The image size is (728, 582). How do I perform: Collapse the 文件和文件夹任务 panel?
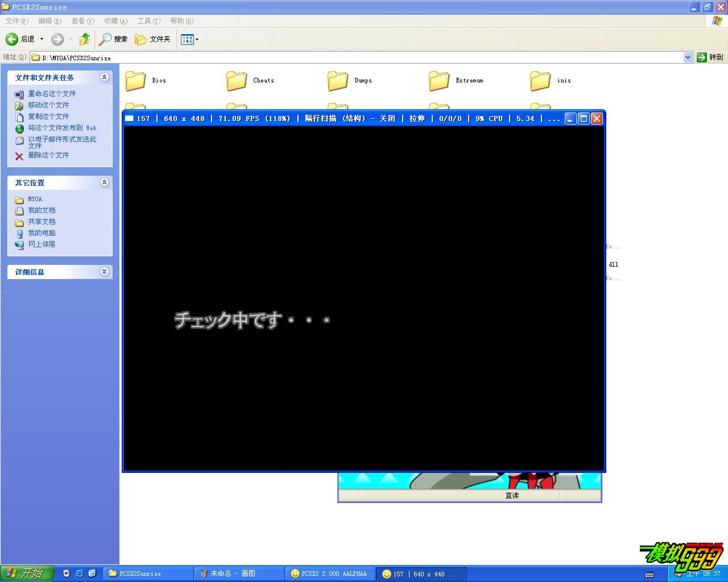(105, 77)
